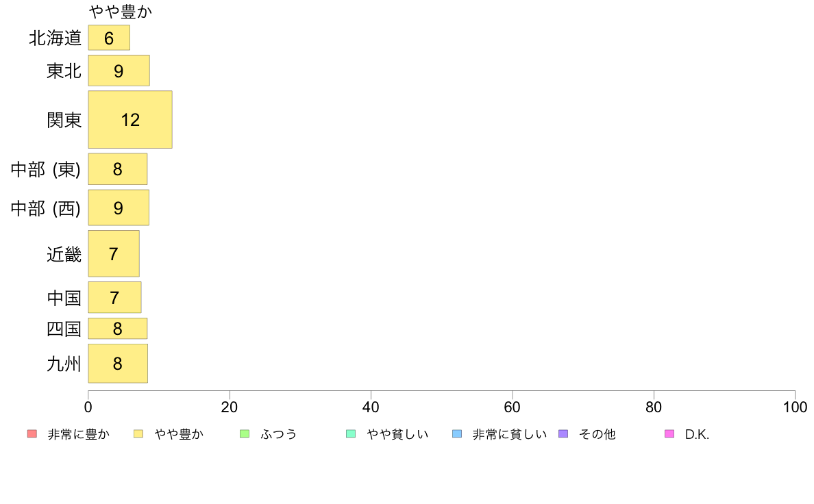Click the 中部 (西) bar
This screenshot has width=814, height=504.
tap(119, 207)
